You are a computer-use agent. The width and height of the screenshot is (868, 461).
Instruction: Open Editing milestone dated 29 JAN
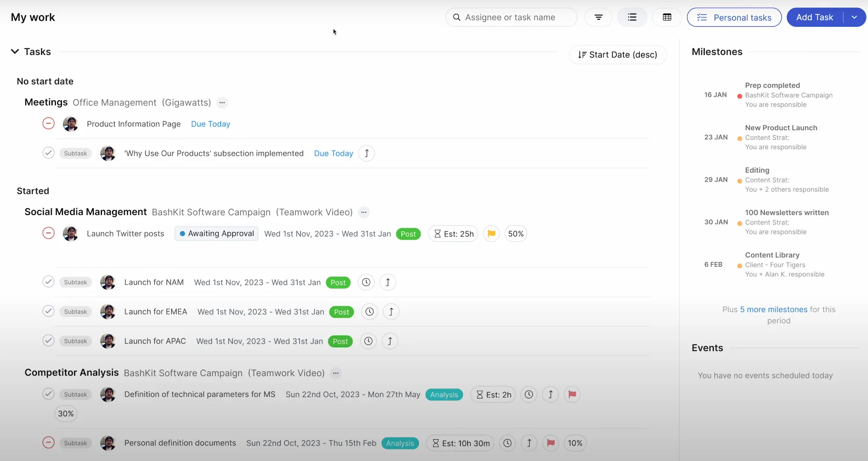pyautogui.click(x=757, y=170)
